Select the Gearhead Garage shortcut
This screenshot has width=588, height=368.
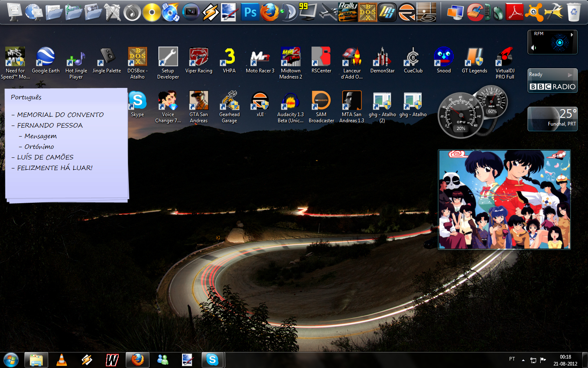click(229, 107)
